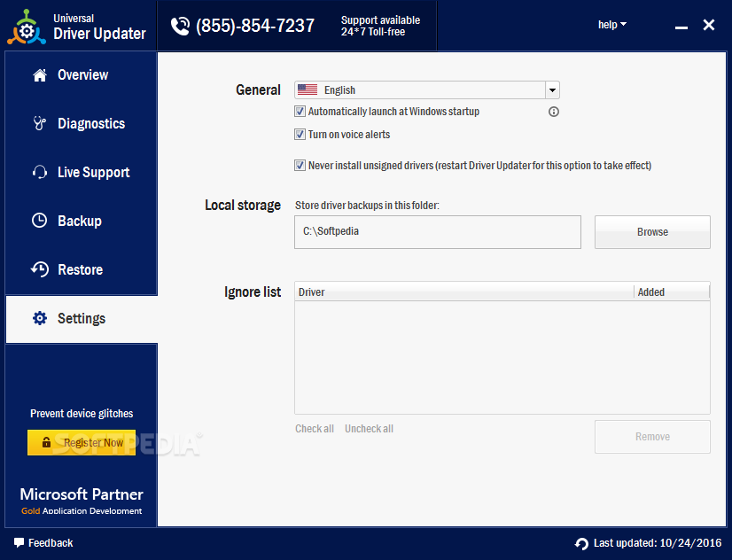Minimize the Driver Updater window
Screen dimensions: 732x560
tap(681, 27)
